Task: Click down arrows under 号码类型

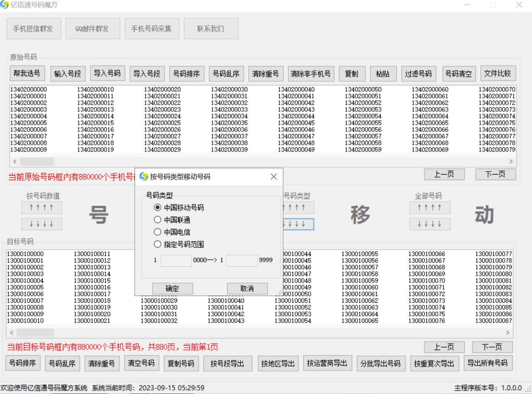Action: click(x=298, y=224)
